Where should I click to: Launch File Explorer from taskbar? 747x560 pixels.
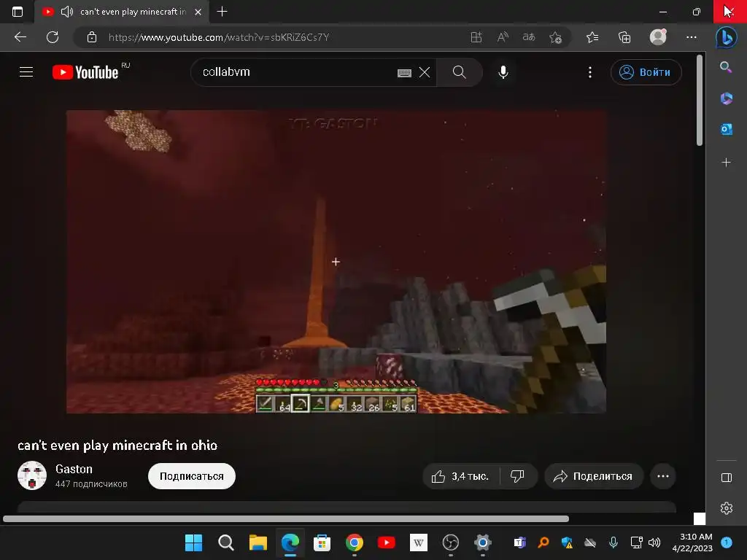[x=258, y=542]
